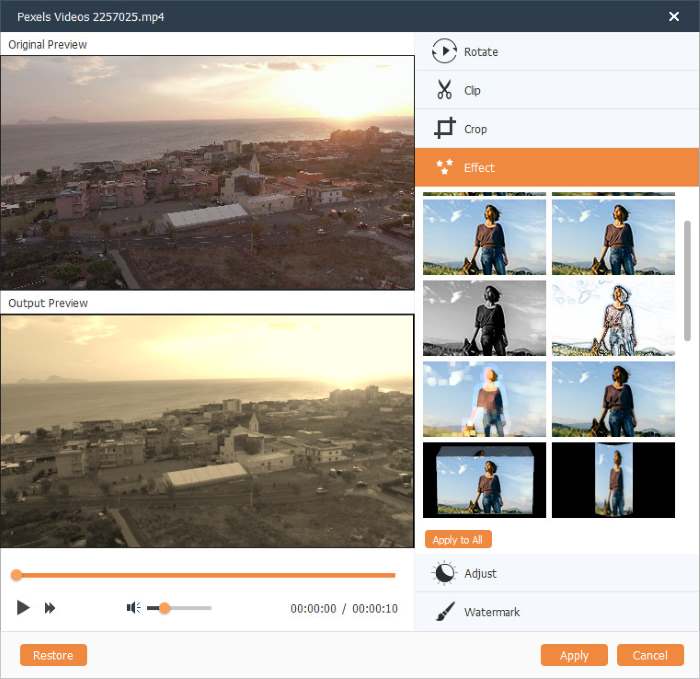Click the Clip scissors icon
Image resolution: width=700 pixels, height=679 pixels.
(444, 90)
